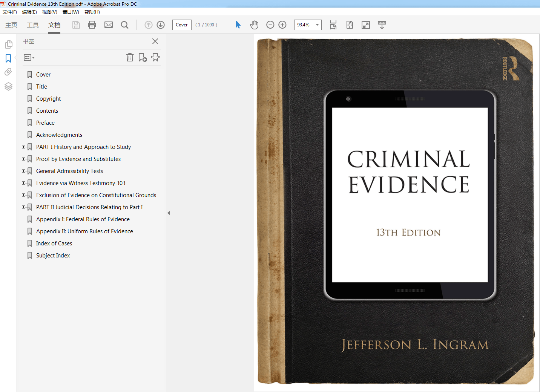Open zoom percentage dropdown
The image size is (540, 392).
pos(317,25)
